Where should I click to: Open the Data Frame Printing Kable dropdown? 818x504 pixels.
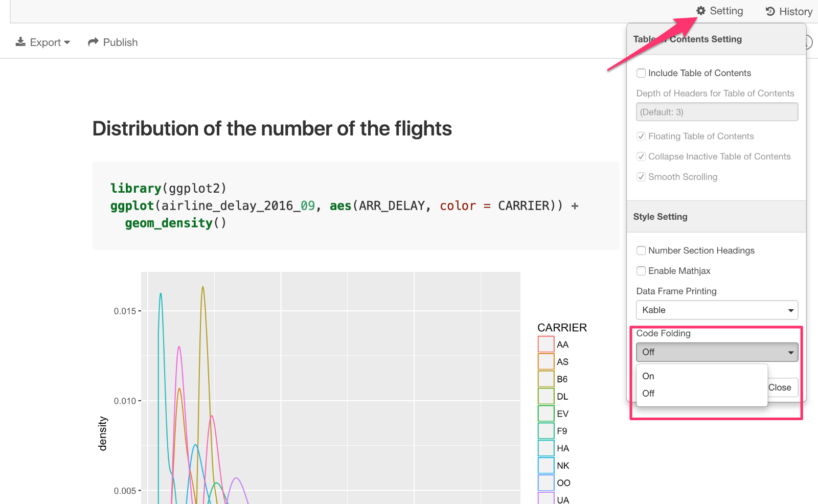tap(717, 310)
